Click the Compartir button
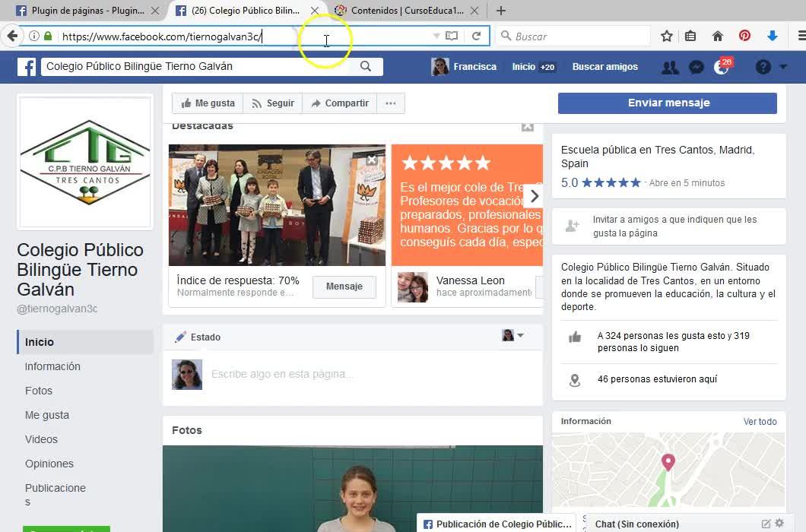The image size is (806, 532). (x=340, y=103)
